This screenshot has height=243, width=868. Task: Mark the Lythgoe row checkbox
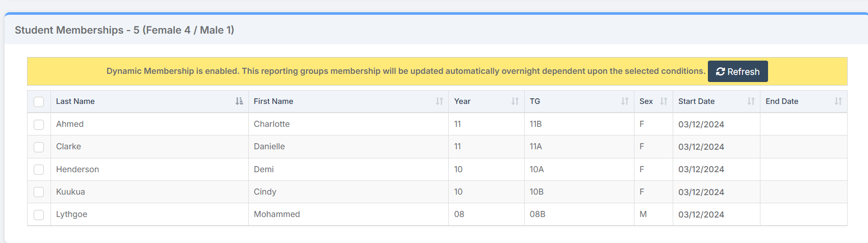39,214
